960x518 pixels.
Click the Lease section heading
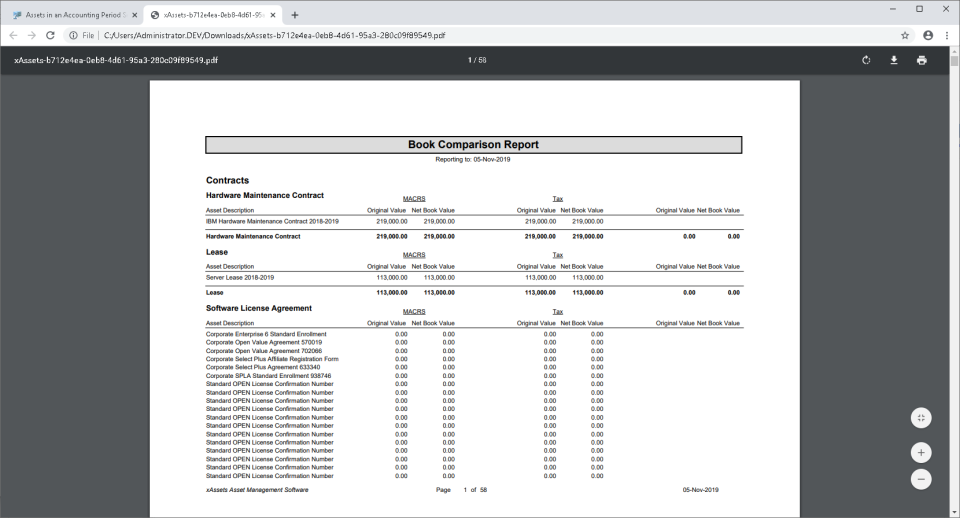point(217,252)
